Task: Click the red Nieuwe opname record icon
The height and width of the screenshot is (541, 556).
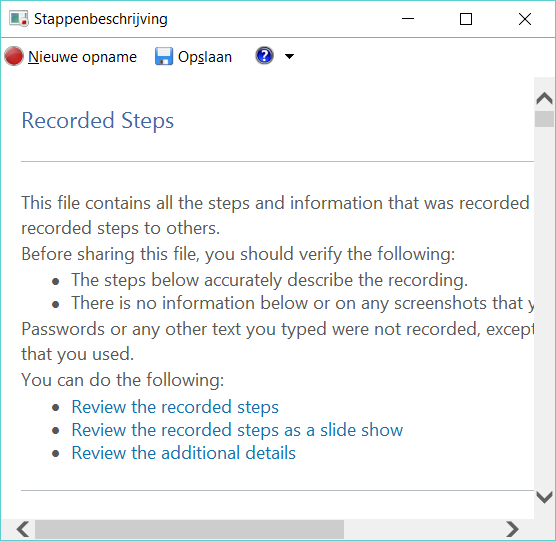Action: point(14,56)
